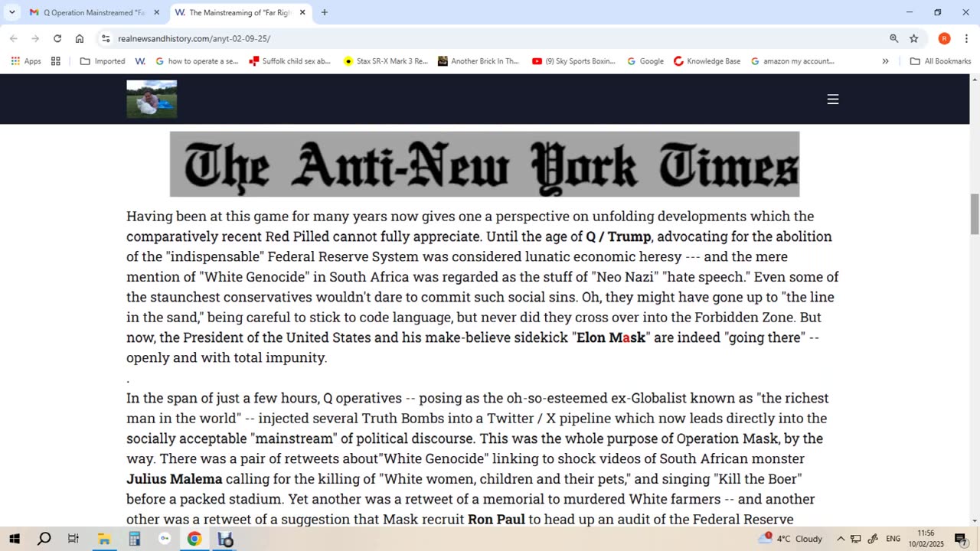Open clock showing 11:56 10/02/2025
Image resolution: width=980 pixels, height=551 pixels.
pyautogui.click(x=926, y=539)
